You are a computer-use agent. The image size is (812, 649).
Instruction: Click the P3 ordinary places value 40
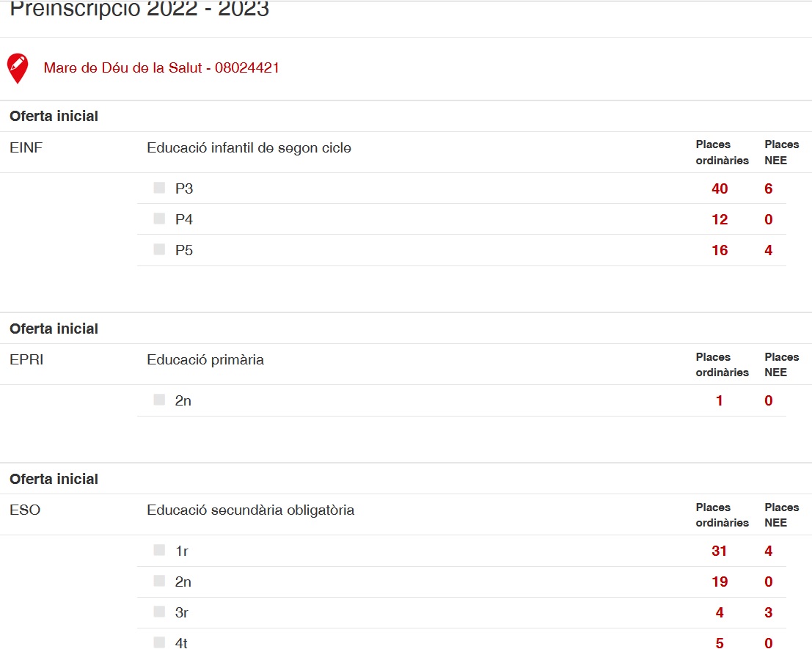[720, 188]
